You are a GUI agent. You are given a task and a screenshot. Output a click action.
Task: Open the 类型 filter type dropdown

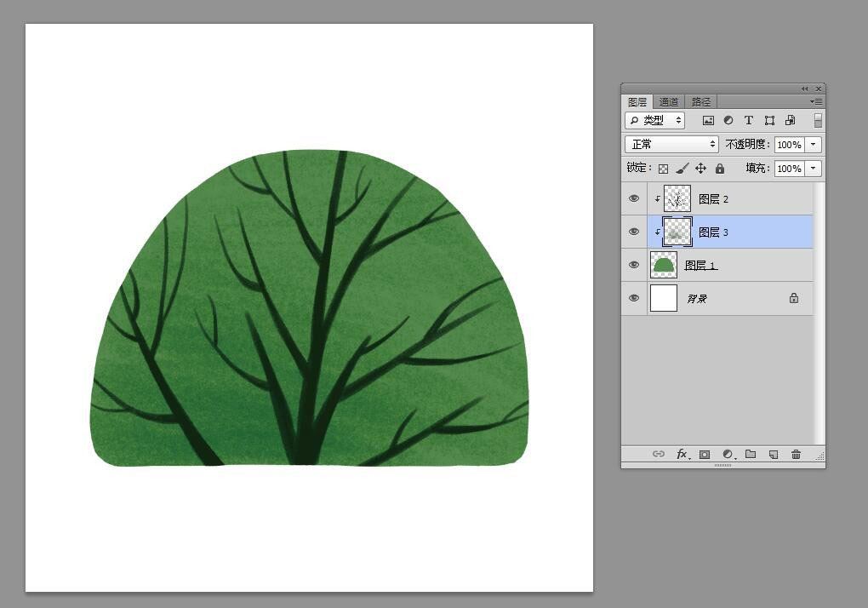pos(655,120)
